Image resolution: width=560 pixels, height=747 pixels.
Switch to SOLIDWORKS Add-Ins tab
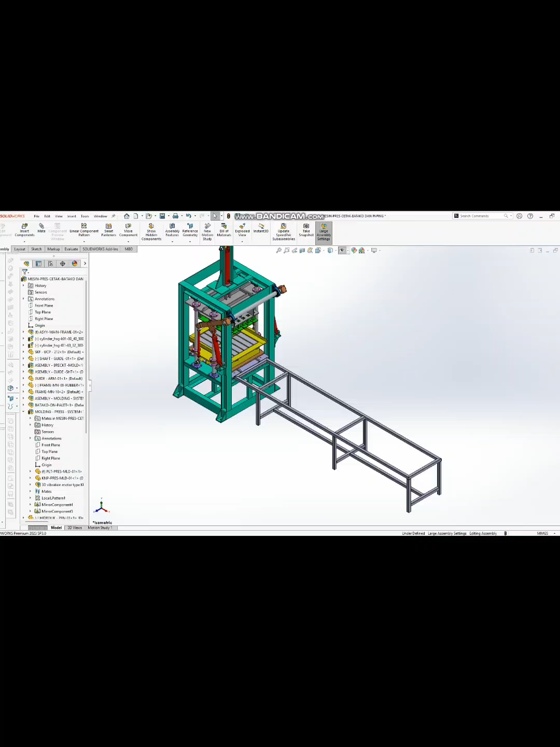coord(101,249)
